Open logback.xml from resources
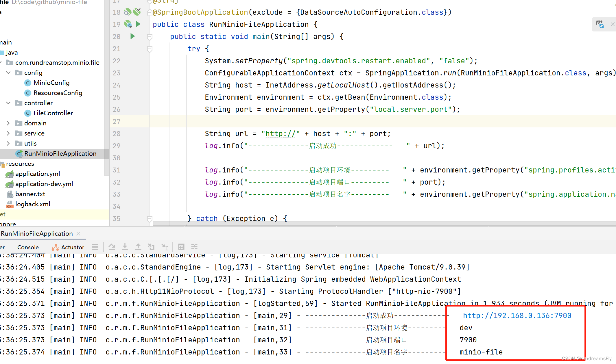 (33, 204)
